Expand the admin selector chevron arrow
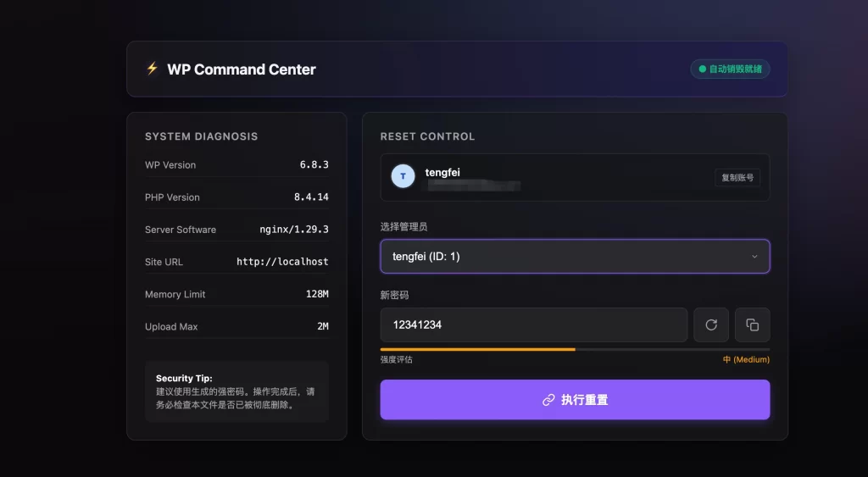Screen dimensions: 868x477 [x=754, y=257]
